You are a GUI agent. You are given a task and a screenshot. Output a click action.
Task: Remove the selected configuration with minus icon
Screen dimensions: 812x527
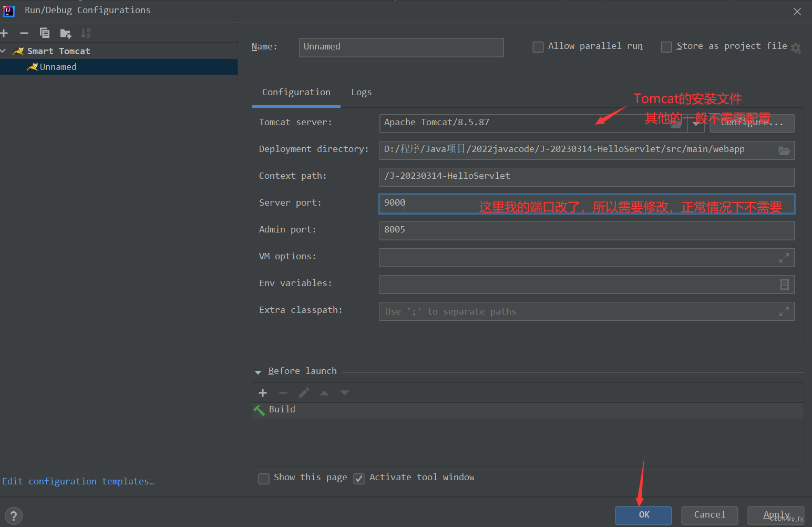coord(24,33)
